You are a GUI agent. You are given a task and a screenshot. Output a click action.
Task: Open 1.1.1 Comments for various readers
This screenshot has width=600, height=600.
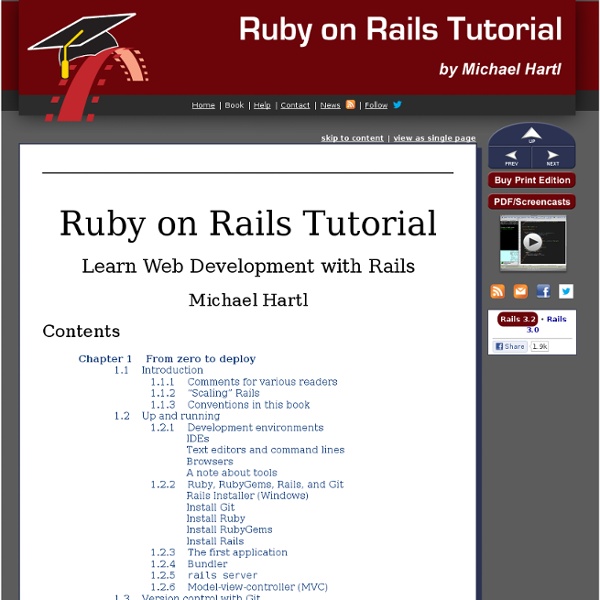coord(244,382)
